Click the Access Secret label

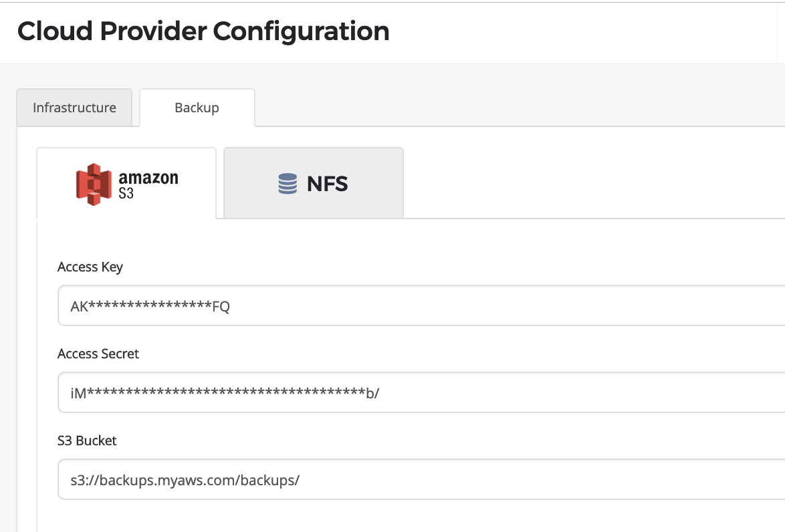(98, 354)
